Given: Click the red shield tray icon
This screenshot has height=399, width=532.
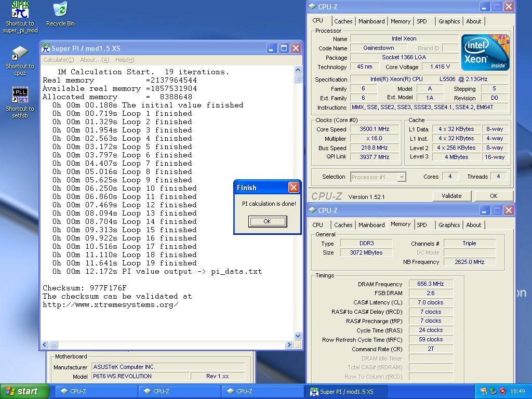Looking at the screenshot, I should coord(502,391).
